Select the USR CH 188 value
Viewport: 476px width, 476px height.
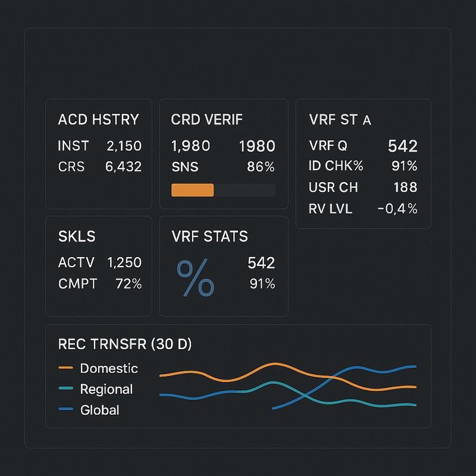pyautogui.click(x=406, y=187)
